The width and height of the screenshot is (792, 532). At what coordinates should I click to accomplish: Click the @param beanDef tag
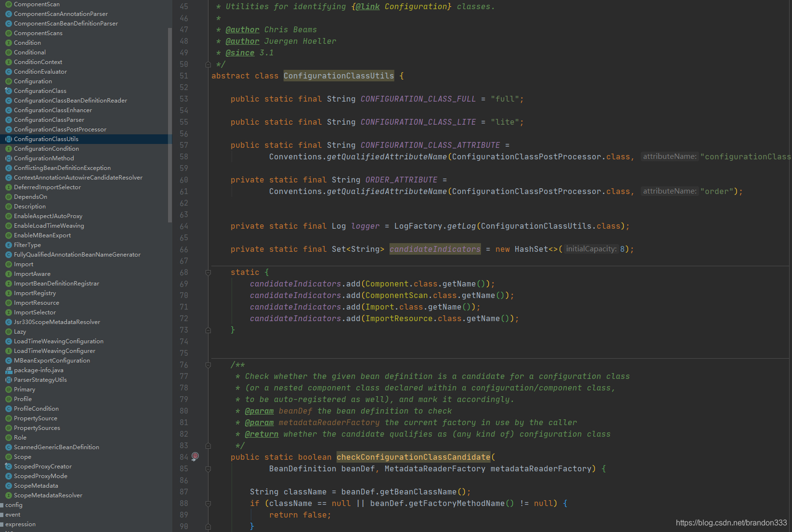pyautogui.click(x=259, y=411)
